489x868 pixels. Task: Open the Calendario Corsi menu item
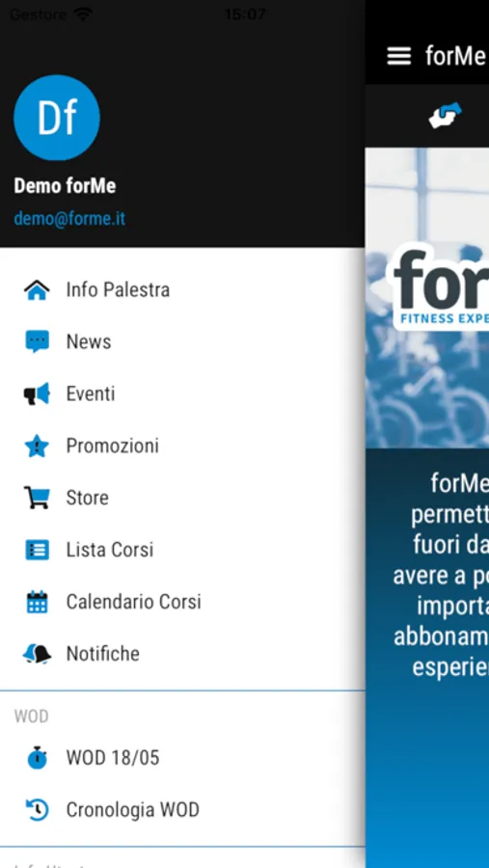(182, 602)
